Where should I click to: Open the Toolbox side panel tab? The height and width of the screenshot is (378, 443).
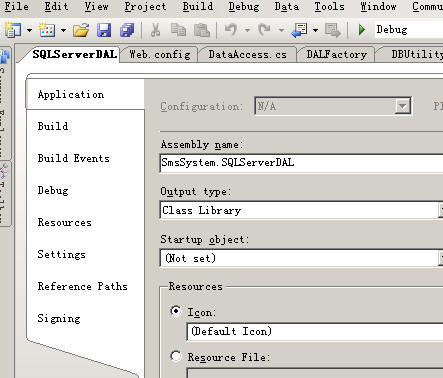(x=5, y=194)
